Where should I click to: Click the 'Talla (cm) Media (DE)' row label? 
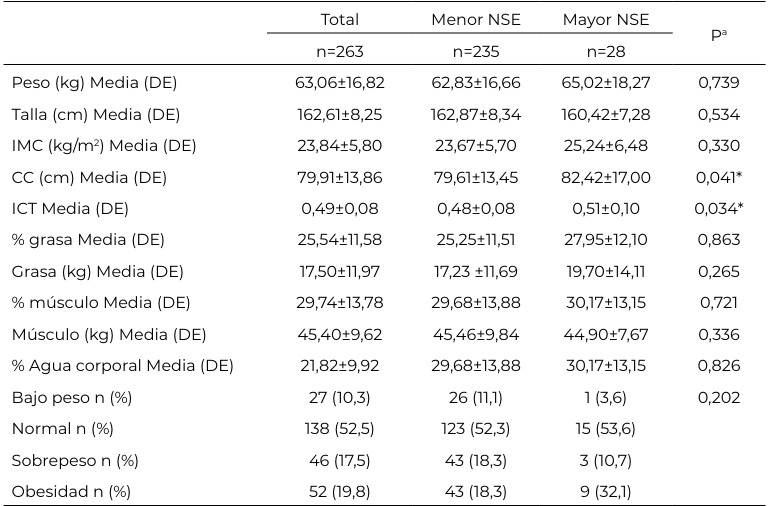tap(97, 114)
